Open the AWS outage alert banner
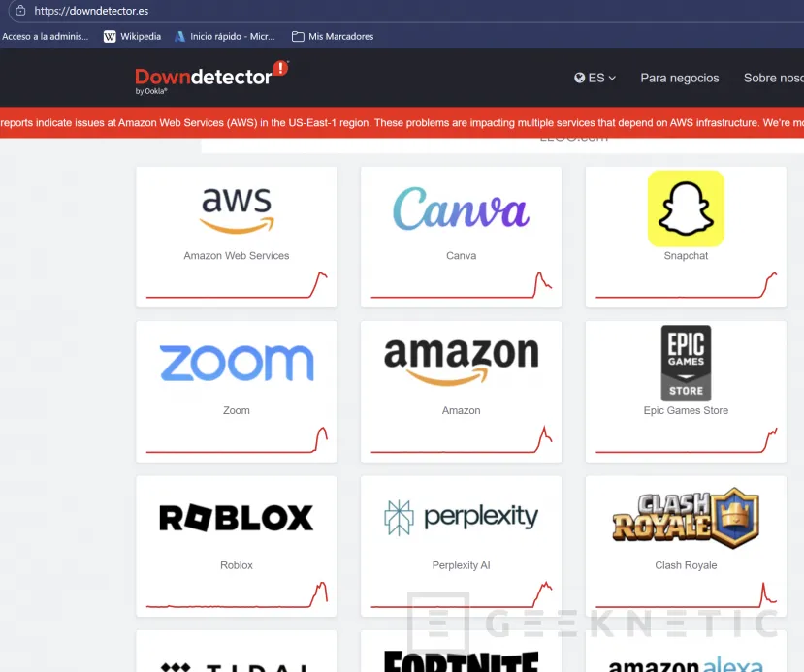The width and height of the screenshot is (804, 672). click(402, 122)
